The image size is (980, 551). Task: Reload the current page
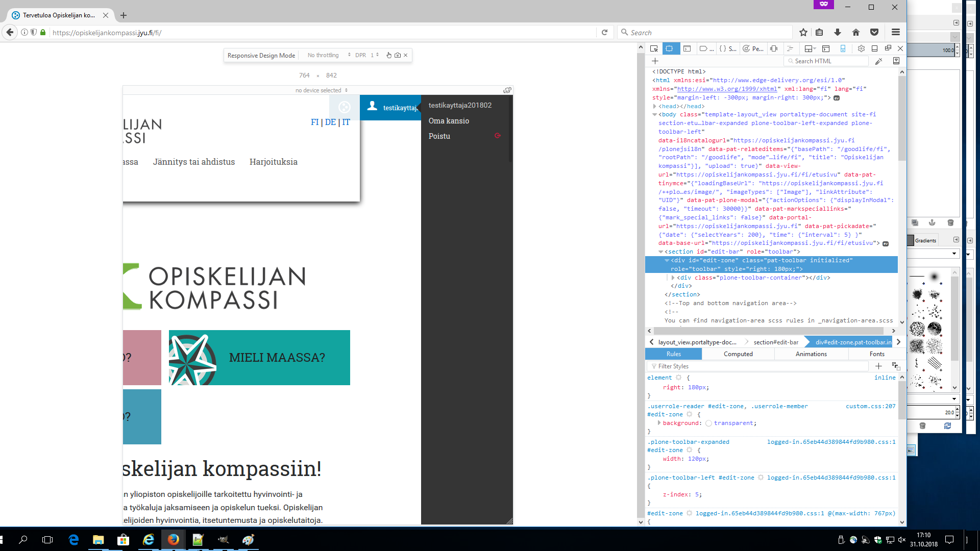(604, 32)
